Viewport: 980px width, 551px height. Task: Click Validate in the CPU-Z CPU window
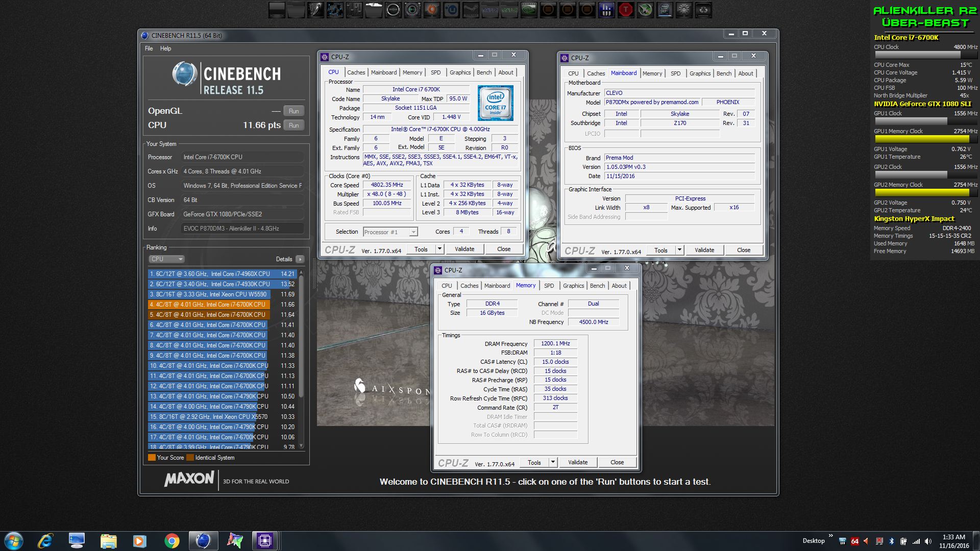tap(464, 249)
